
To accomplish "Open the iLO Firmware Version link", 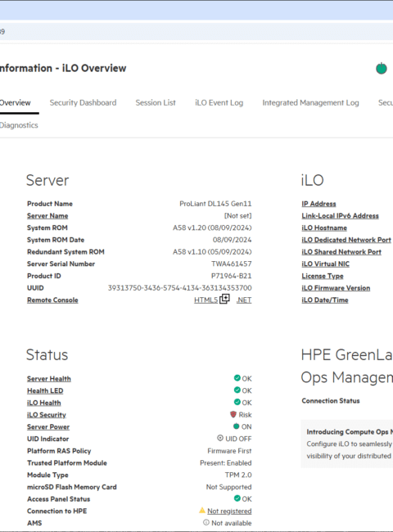I will [x=336, y=288].
